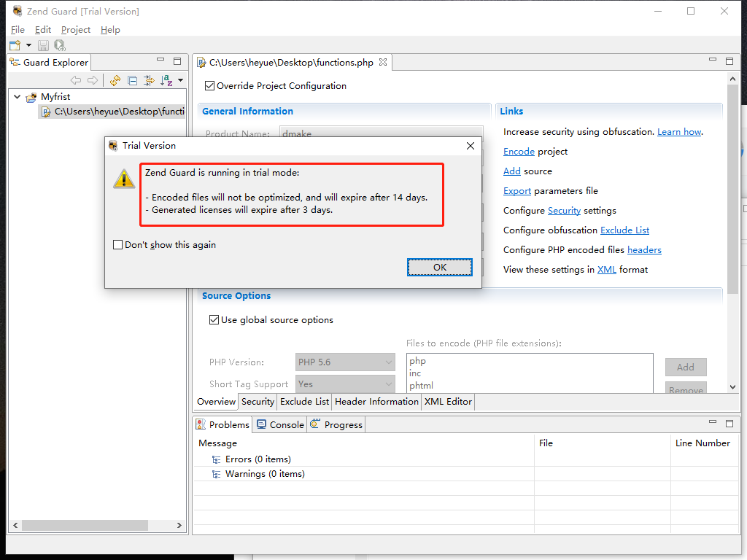
Task: Maximize the editor area panel
Action: click(x=729, y=61)
